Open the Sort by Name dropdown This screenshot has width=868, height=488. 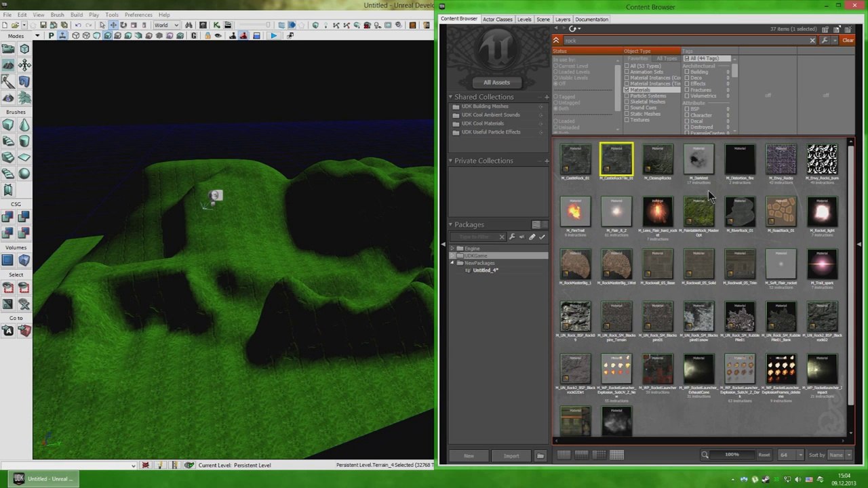[x=838, y=455]
